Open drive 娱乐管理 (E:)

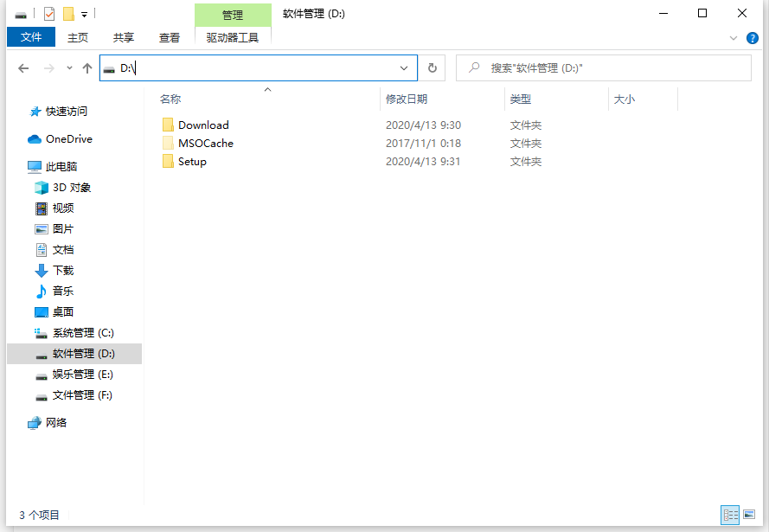click(83, 375)
